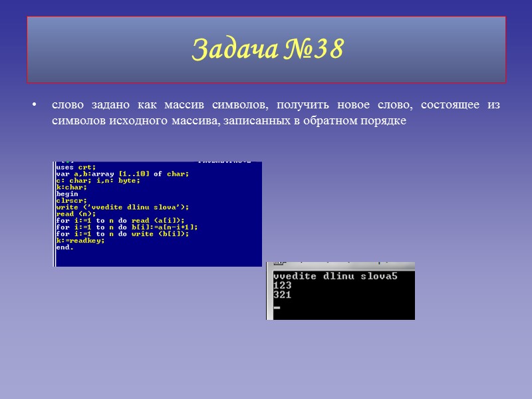Click the code line 'k:char;'
This screenshot has height=399, width=532.
pyautogui.click(x=71, y=188)
